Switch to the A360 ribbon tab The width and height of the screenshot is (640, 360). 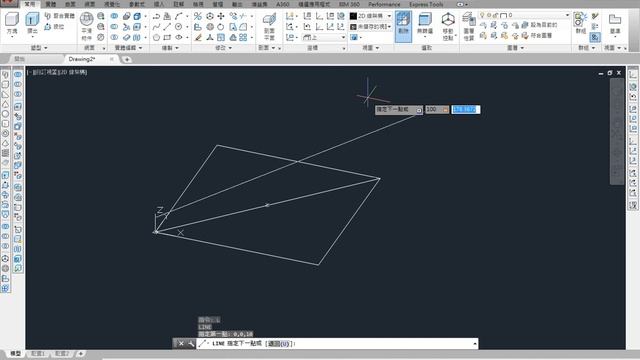pos(282,4)
